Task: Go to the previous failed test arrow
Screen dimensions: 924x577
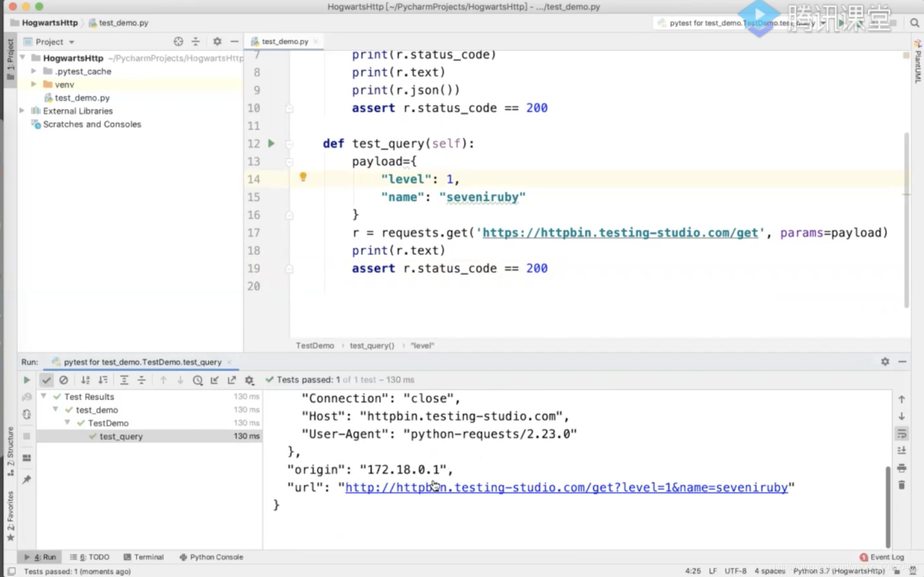Action: [x=163, y=380]
